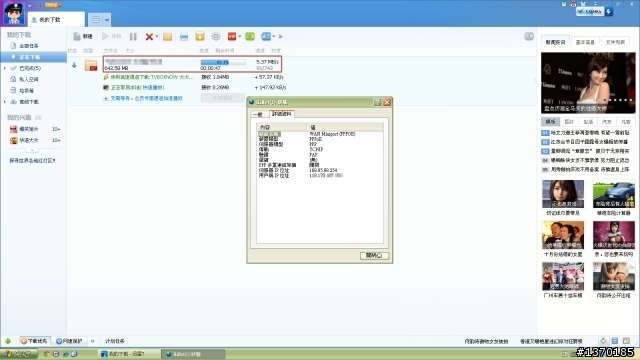Click the link at the sidebar bottom

(32, 161)
